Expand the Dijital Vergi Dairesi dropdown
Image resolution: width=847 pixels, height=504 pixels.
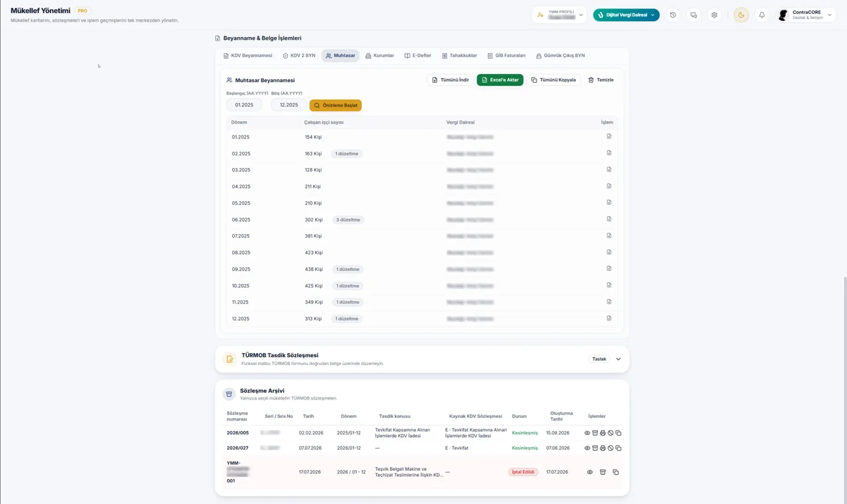pos(626,15)
